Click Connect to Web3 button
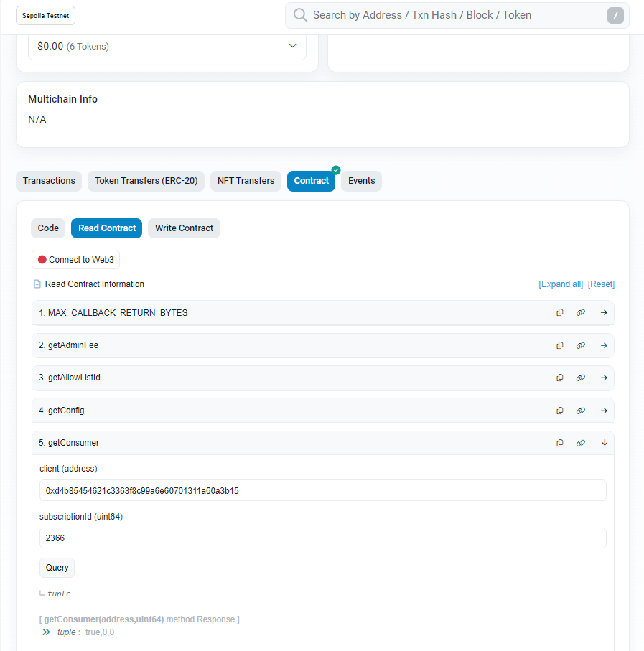 point(75,260)
